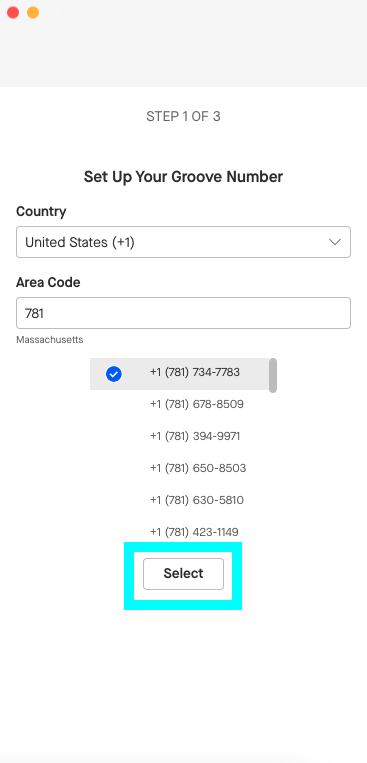The image size is (367, 763).
Task: Click the Select button
Action: click(183, 574)
